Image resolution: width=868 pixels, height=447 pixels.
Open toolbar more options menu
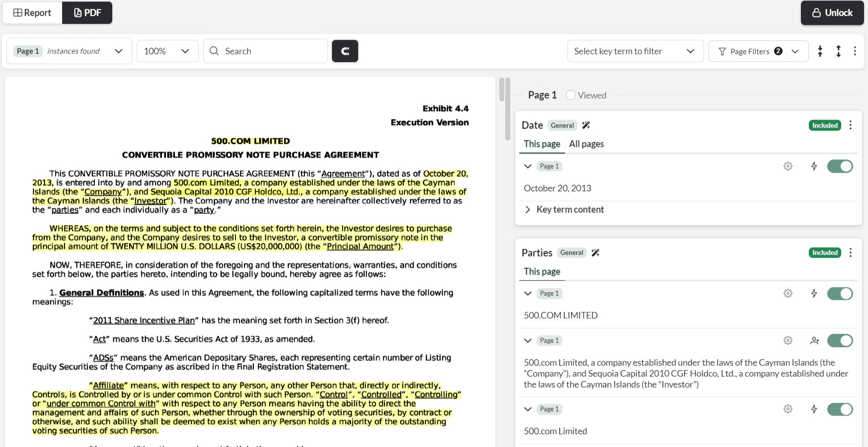[x=855, y=51]
